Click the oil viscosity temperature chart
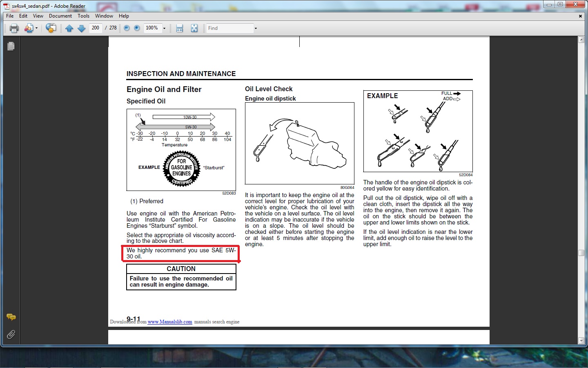Screen dimensions: 588x368 click(181, 150)
